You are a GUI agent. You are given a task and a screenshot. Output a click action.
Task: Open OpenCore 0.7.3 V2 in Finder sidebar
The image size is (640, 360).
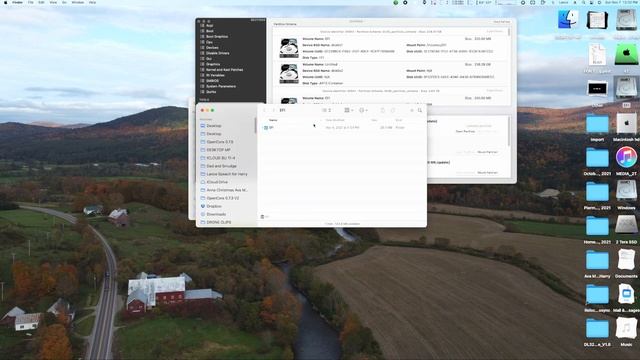(222, 198)
